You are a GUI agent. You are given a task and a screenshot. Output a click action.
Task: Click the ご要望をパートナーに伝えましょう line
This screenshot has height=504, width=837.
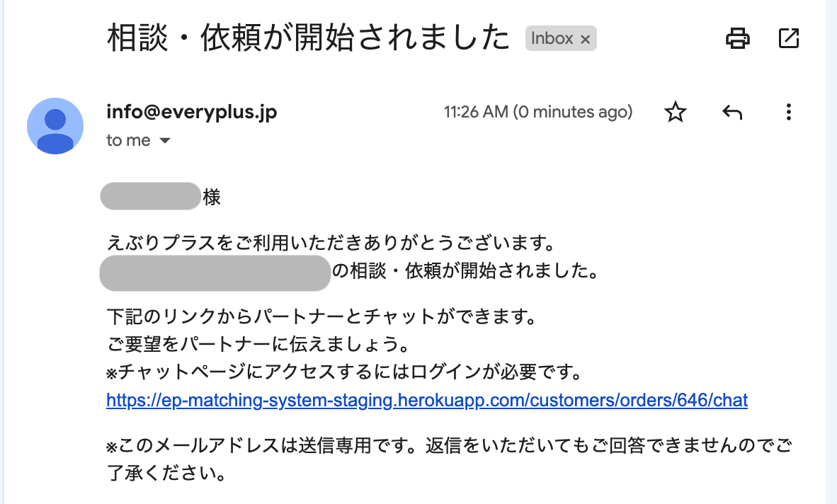point(258,344)
